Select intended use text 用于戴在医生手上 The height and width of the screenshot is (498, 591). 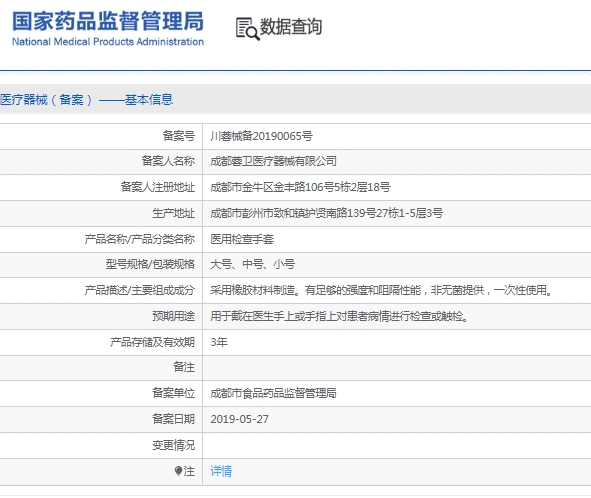(339, 316)
